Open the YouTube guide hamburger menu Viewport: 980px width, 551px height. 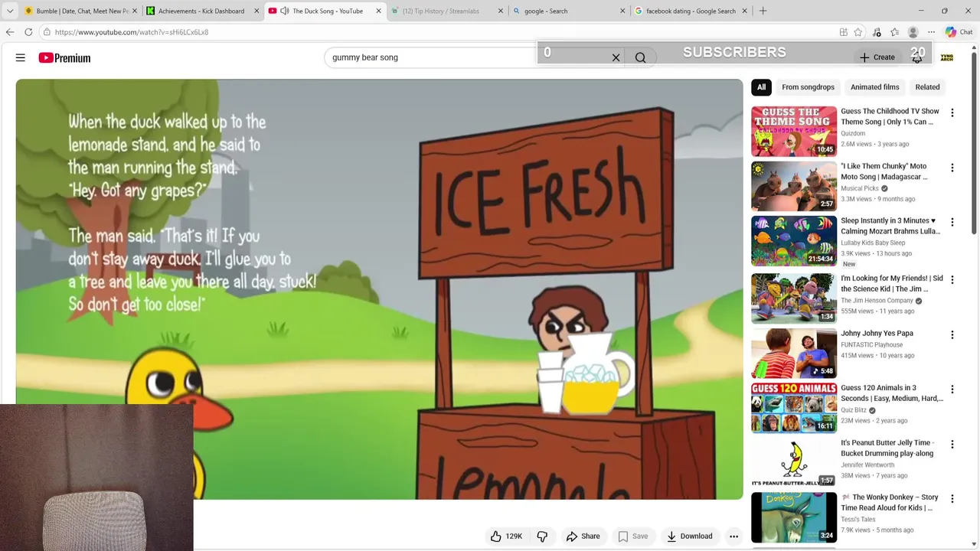21,57
